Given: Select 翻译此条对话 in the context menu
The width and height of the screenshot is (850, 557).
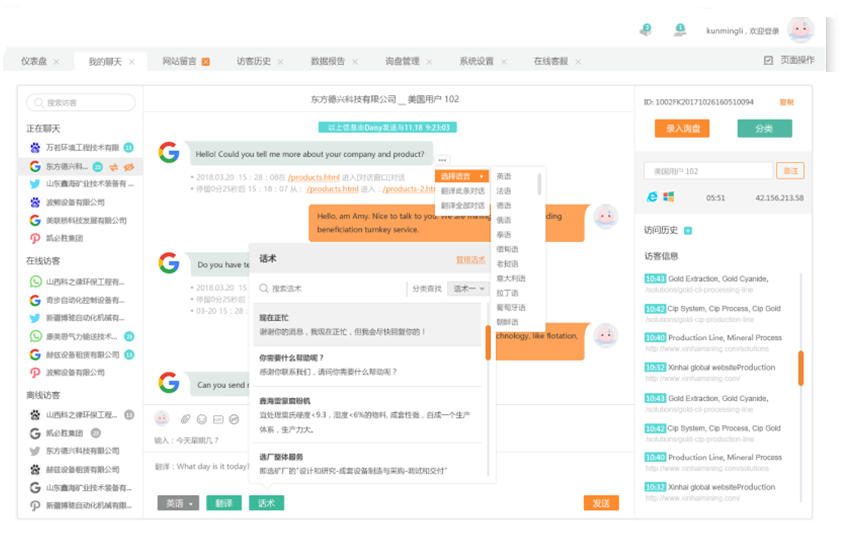Looking at the screenshot, I should [462, 191].
